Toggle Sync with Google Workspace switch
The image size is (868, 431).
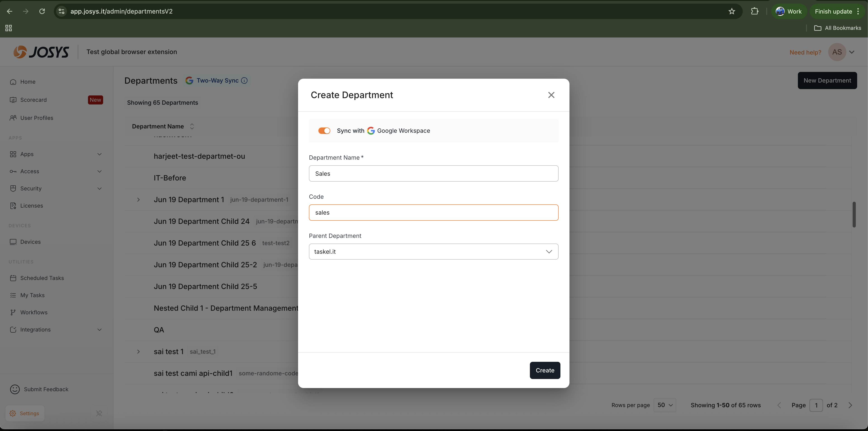pos(324,131)
